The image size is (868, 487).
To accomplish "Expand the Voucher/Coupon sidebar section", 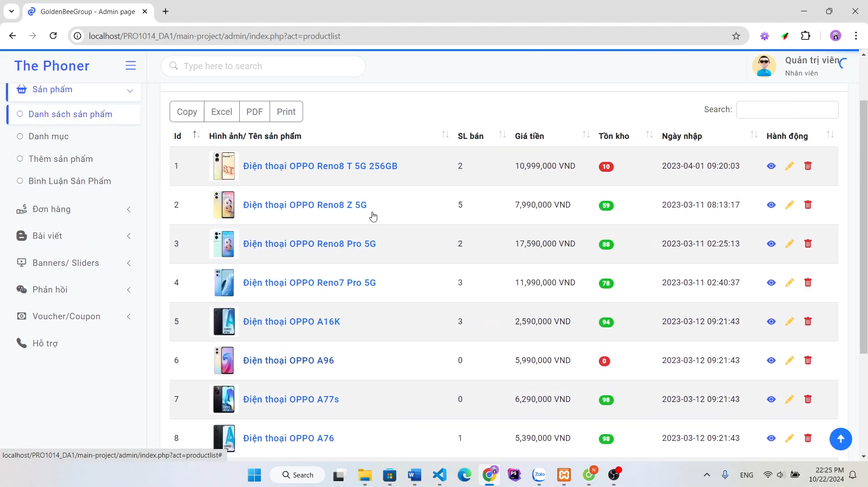I will pos(74,317).
